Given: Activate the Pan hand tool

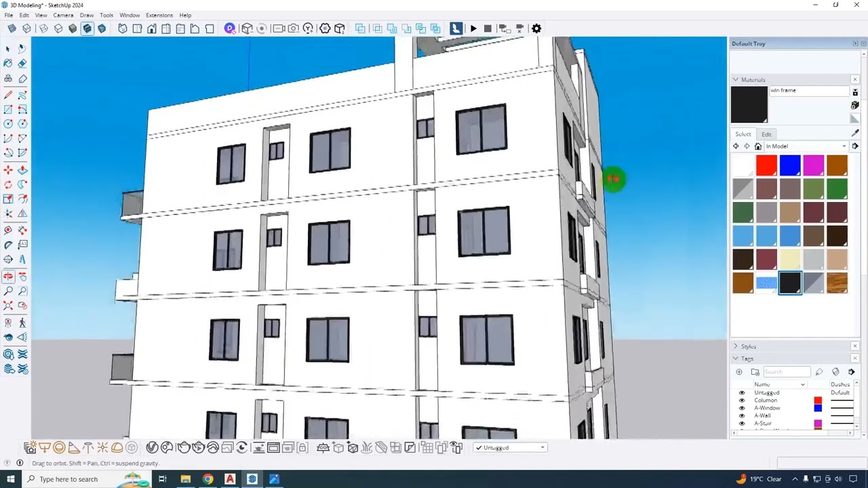Looking at the screenshot, I should coord(22,277).
